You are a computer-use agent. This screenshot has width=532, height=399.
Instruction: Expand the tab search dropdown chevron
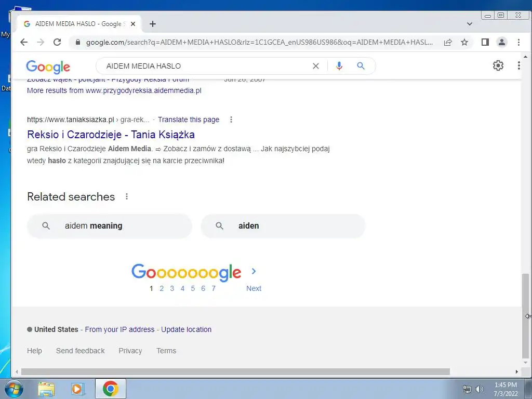coord(470,24)
